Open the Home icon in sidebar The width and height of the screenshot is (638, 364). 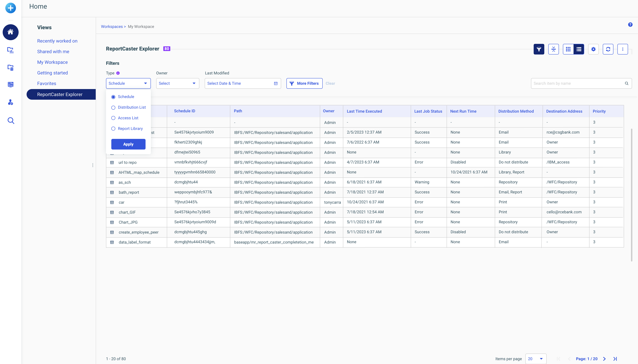coord(10,32)
